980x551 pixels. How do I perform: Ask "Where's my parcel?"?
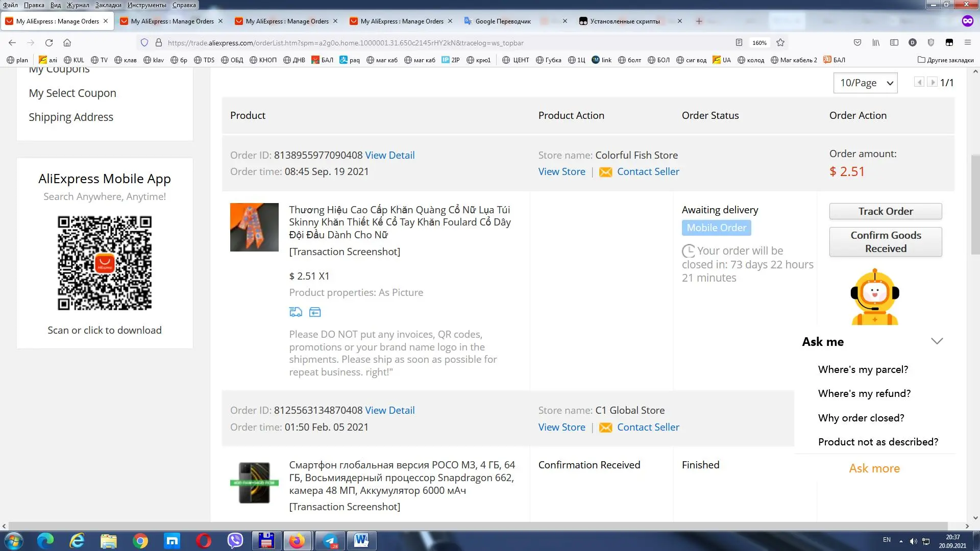click(863, 369)
